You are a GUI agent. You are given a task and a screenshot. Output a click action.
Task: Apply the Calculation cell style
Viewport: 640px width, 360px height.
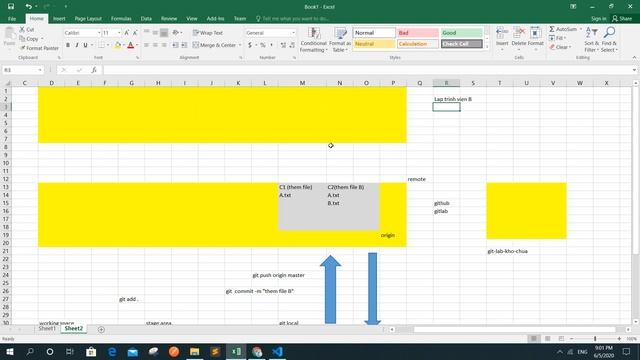click(418, 44)
